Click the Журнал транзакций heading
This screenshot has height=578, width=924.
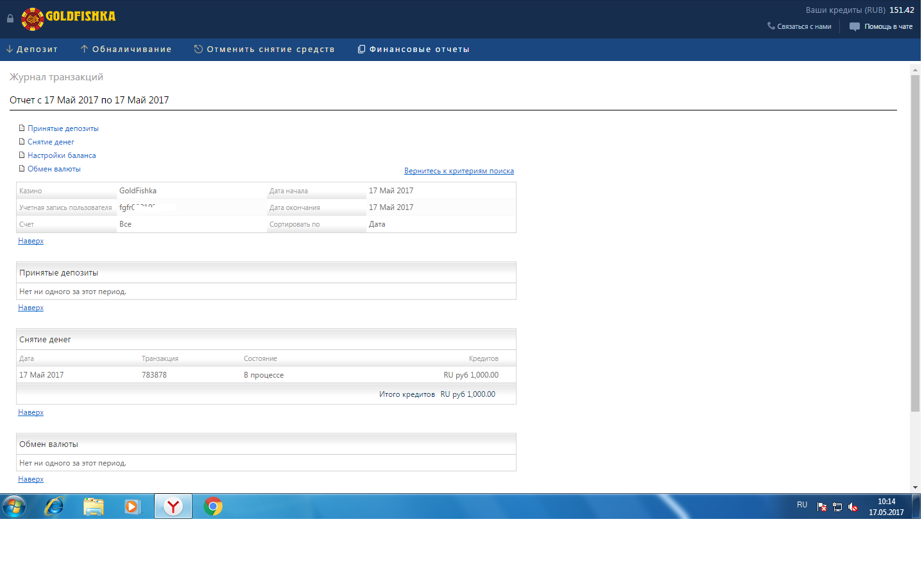pyautogui.click(x=56, y=77)
